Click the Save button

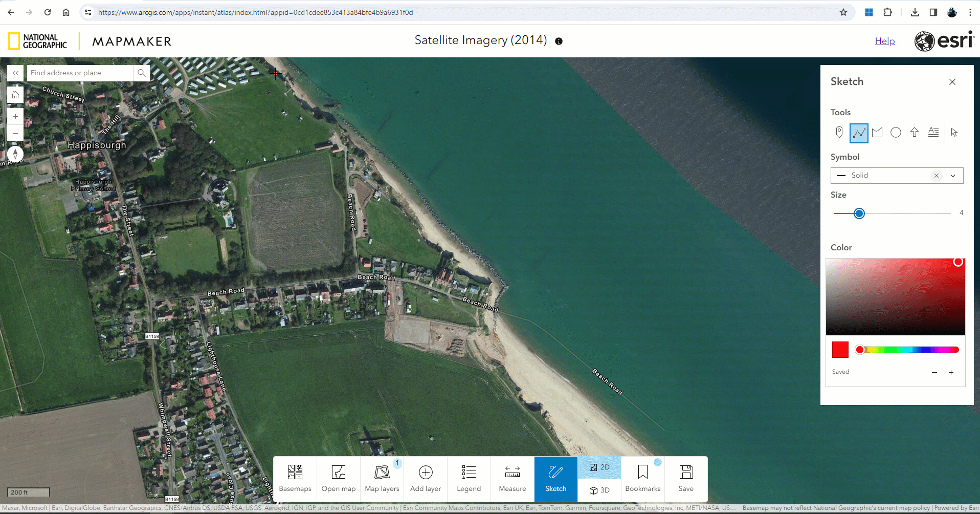click(686, 478)
